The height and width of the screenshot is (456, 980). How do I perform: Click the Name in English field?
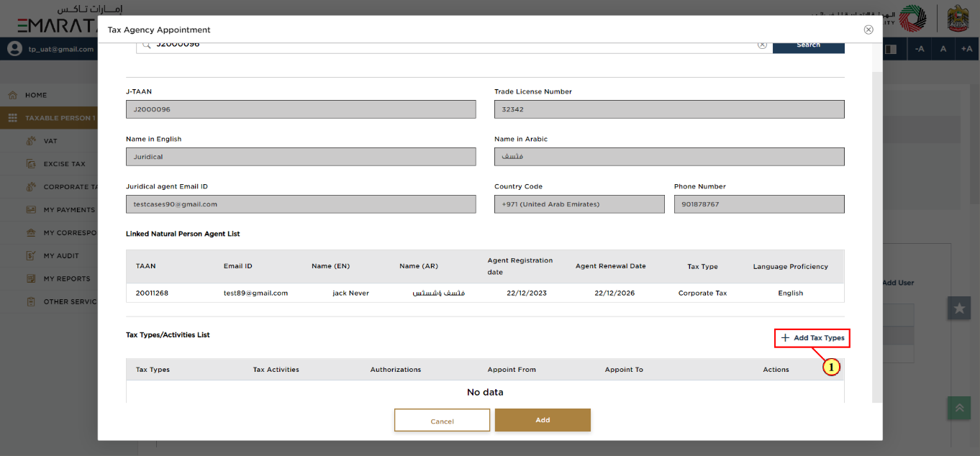[301, 157]
